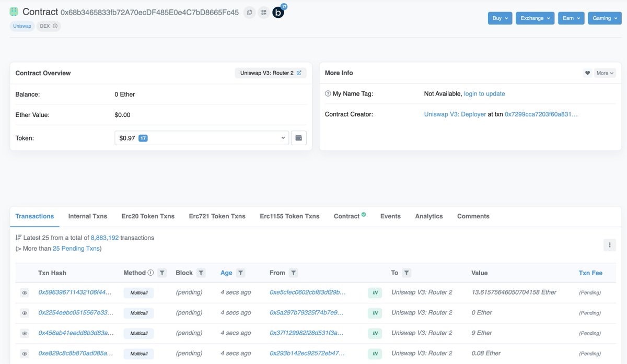
Task: Expand the Gaming dropdown
Action: point(605,18)
